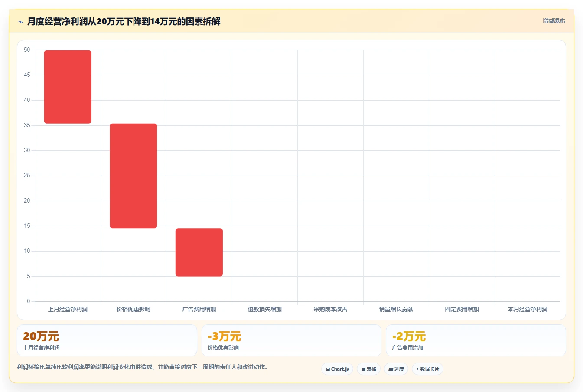Open the 20万元 上月经营净利润 card
Image resolution: width=583 pixels, height=392 pixels.
107,340
